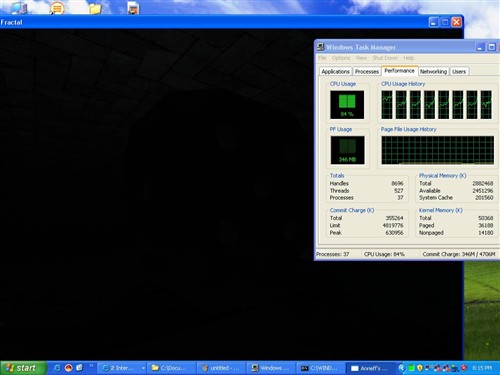Minimize the Windows Task Manager window
This screenshot has height=375, width=500.
(x=480, y=47)
